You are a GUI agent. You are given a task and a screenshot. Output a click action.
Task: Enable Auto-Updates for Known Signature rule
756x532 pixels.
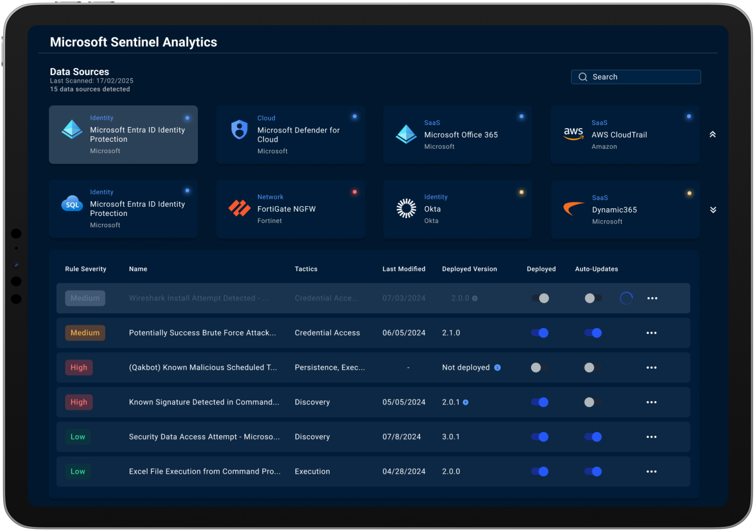click(593, 402)
